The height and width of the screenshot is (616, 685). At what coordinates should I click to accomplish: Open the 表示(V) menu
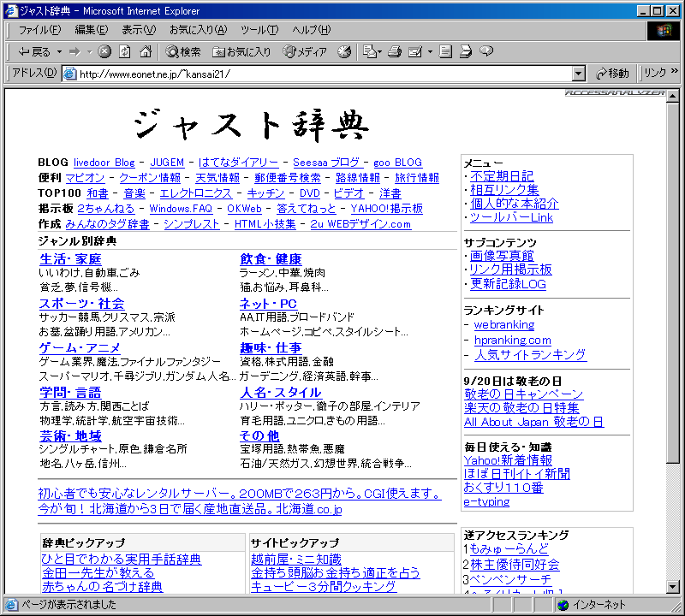point(139,30)
